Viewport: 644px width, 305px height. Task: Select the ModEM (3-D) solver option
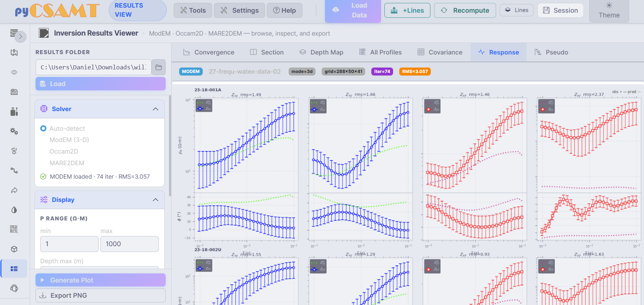tap(69, 140)
